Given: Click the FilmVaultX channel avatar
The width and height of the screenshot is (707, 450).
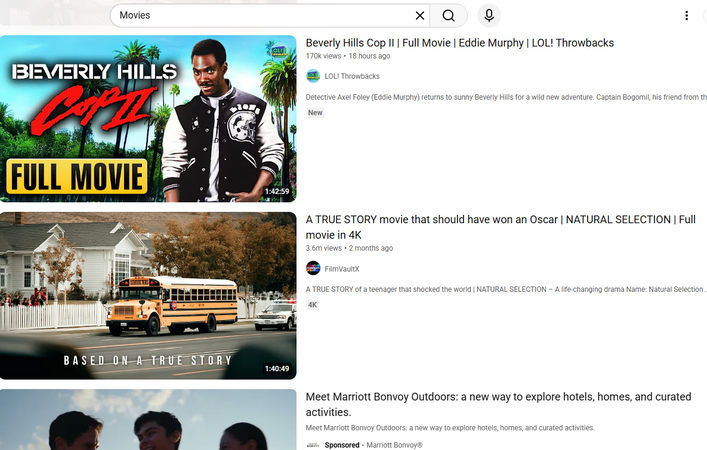Looking at the screenshot, I should [x=313, y=269].
